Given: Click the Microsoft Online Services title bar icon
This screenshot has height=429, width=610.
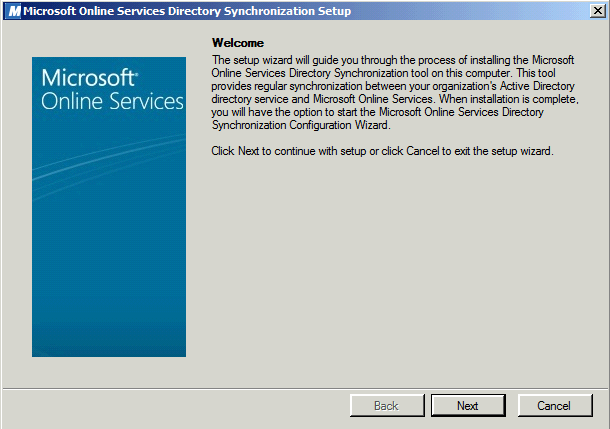Looking at the screenshot, I should pos(14,11).
